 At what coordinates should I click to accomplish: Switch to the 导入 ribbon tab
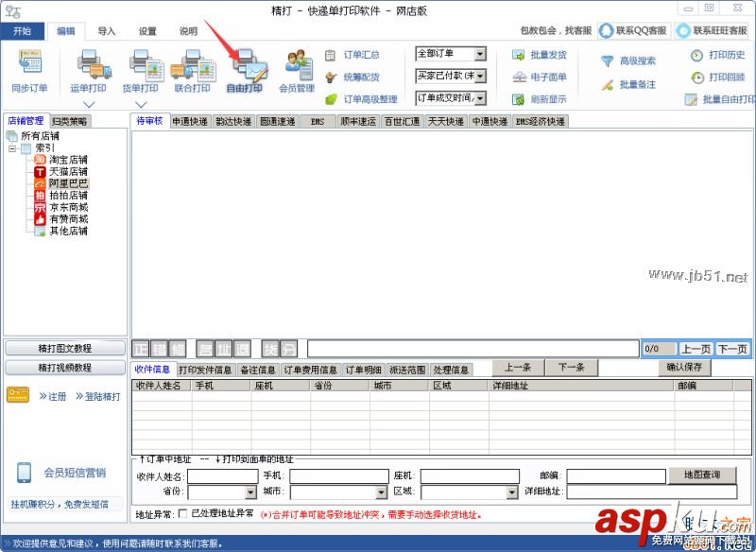point(107,31)
